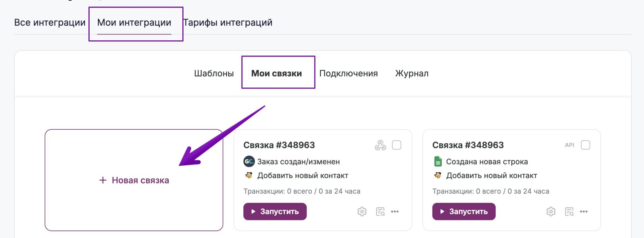Switch to the Мои интеграции tab
Screen dimensions: 644x238
tap(134, 23)
